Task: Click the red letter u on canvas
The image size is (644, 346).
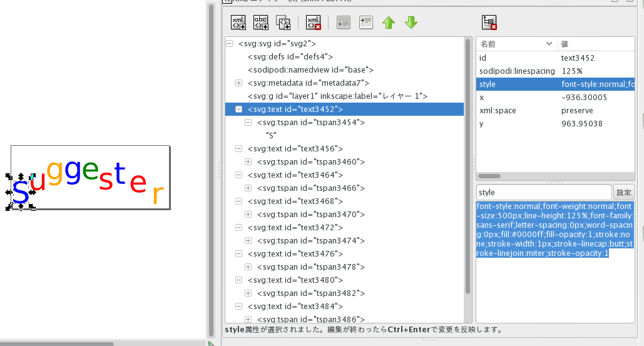Action: coord(38,182)
